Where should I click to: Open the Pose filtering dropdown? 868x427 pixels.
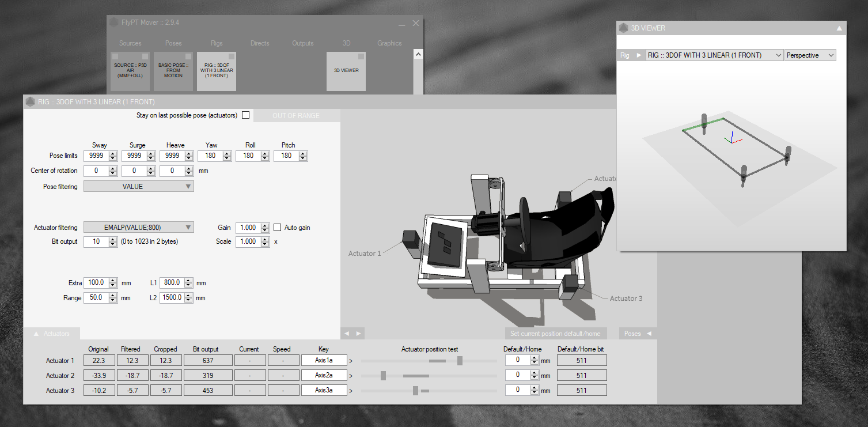[139, 187]
